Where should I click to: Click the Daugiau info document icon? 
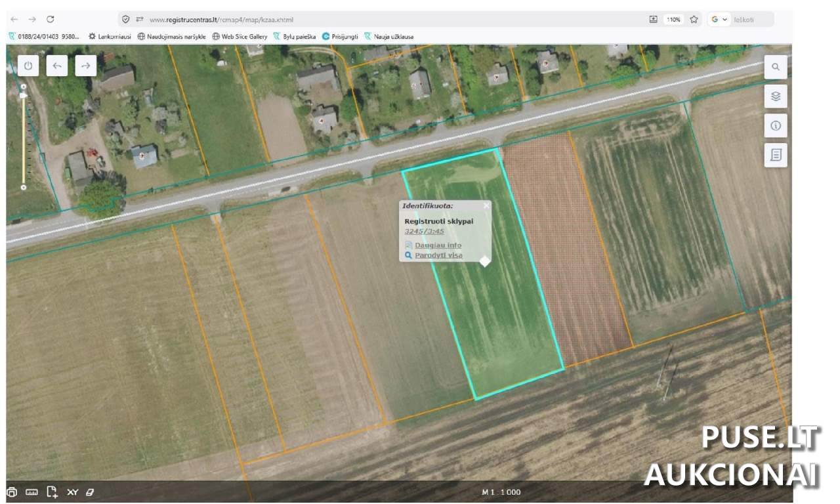[408, 245]
